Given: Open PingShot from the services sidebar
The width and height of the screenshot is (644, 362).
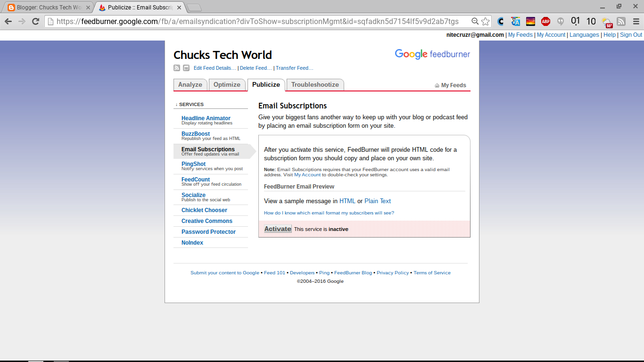Looking at the screenshot, I should (193, 164).
